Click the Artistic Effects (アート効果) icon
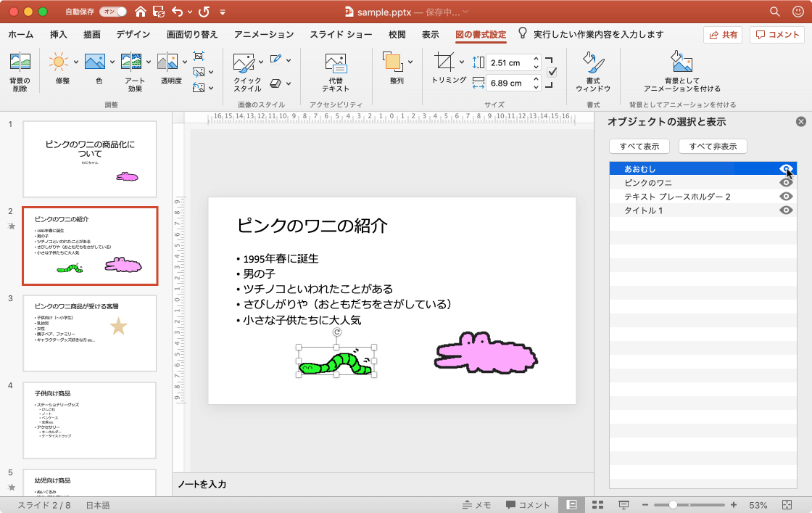The height and width of the screenshot is (513, 812). pos(131,63)
